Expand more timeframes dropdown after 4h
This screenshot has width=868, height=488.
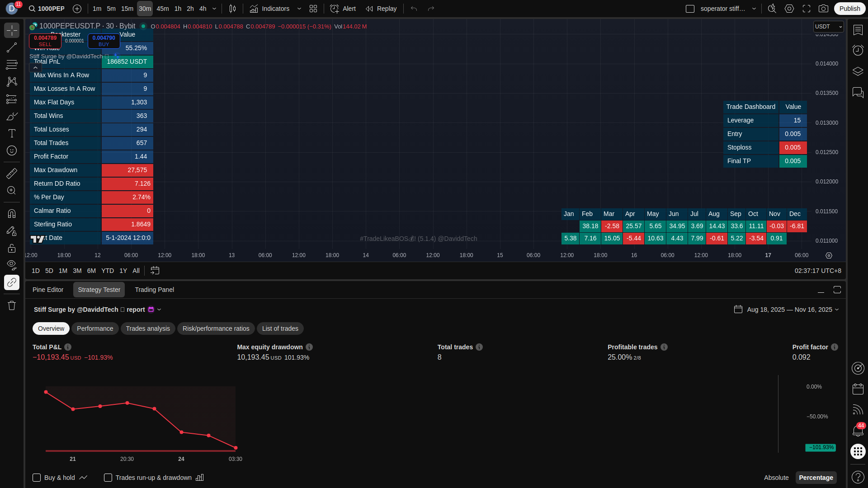pyautogui.click(x=214, y=9)
